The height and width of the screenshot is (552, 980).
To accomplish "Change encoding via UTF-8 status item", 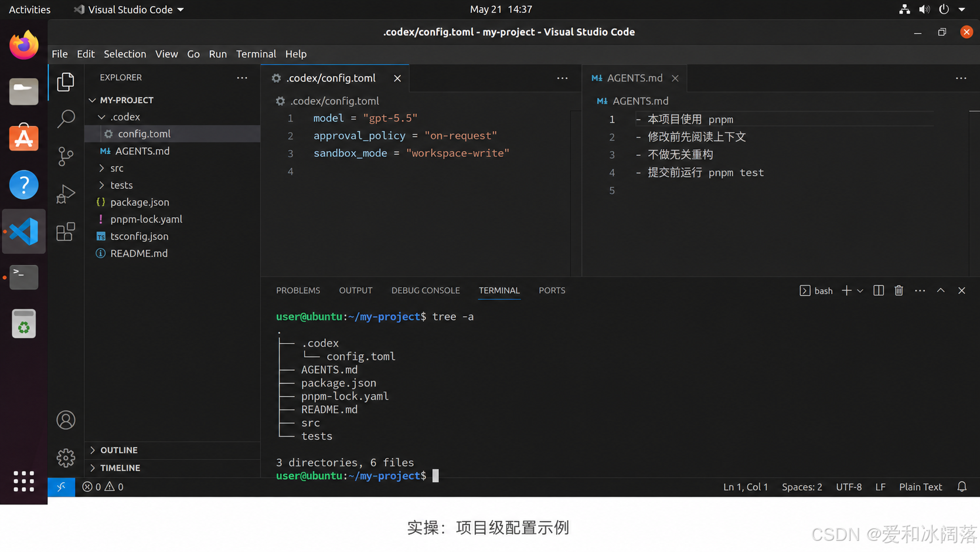I will click(x=849, y=487).
